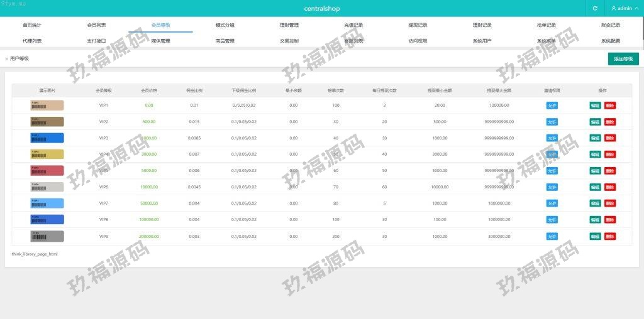Edit the VIP8 level row
644x319 pixels.
point(595,220)
